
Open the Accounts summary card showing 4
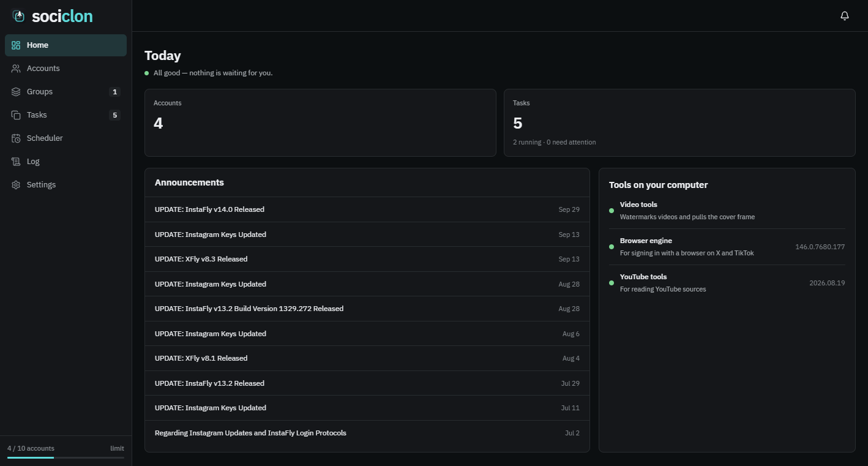tap(320, 122)
